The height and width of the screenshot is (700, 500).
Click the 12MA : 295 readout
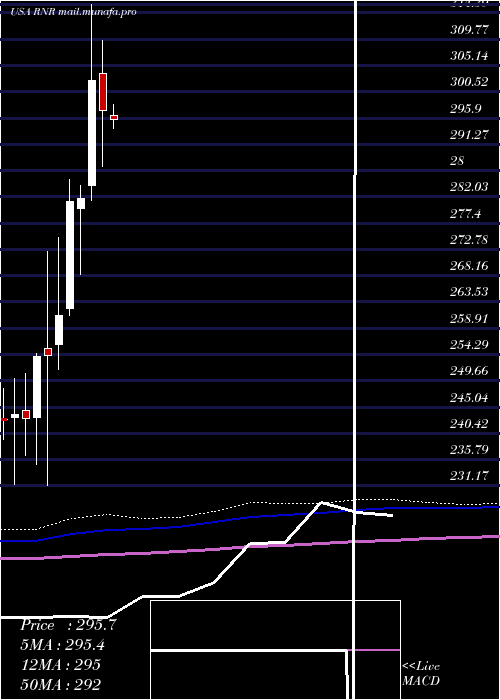pyautogui.click(x=61, y=664)
